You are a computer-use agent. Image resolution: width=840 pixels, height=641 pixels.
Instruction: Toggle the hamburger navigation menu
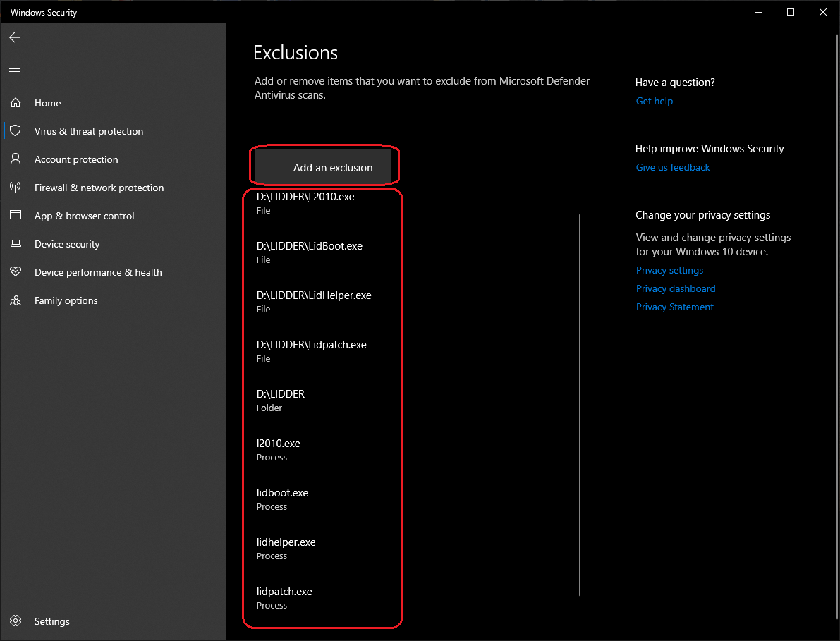point(15,69)
